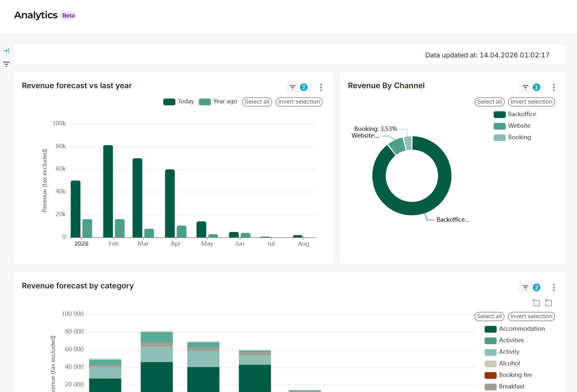Viewport: 577px width, 392px height.
Task: Open the dashboard filter icon in left rail
Action: click(x=6, y=64)
